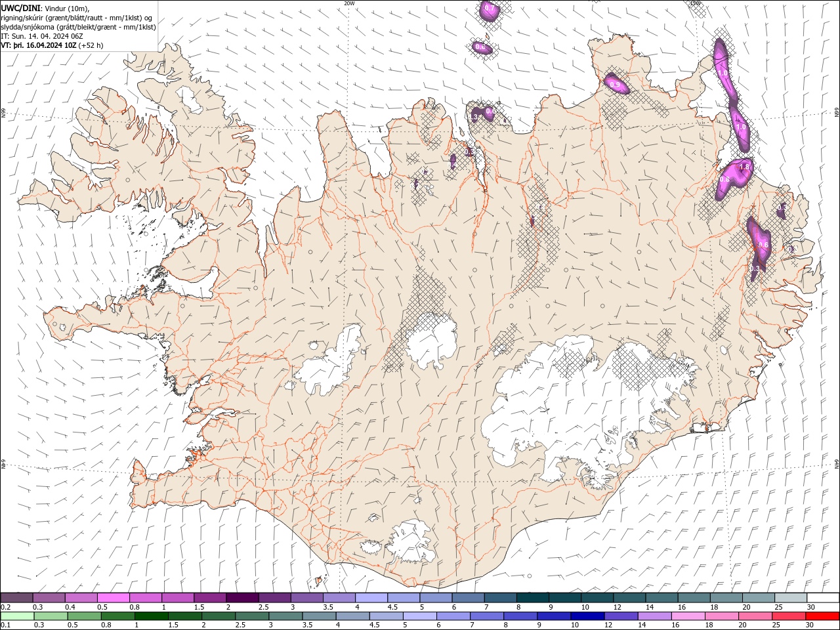Select the '64N' latitude label on the right edge

click(x=837, y=463)
